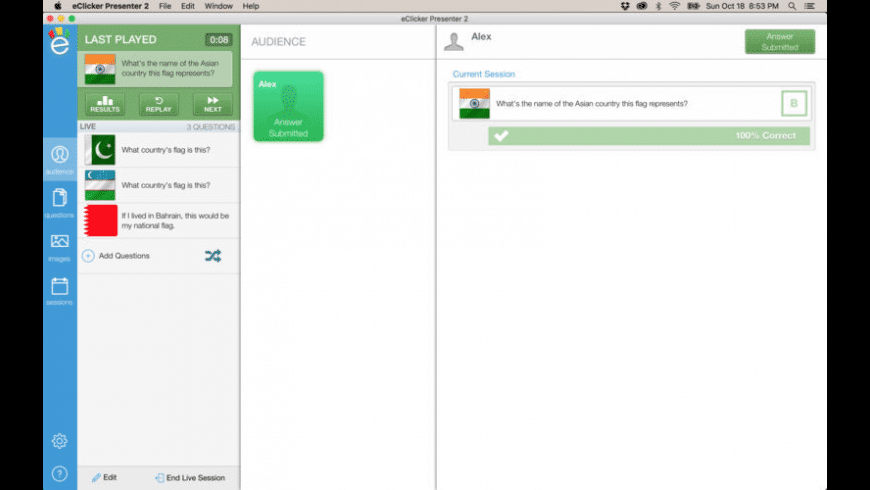
Task: Select the last played India flag question
Action: (155, 69)
